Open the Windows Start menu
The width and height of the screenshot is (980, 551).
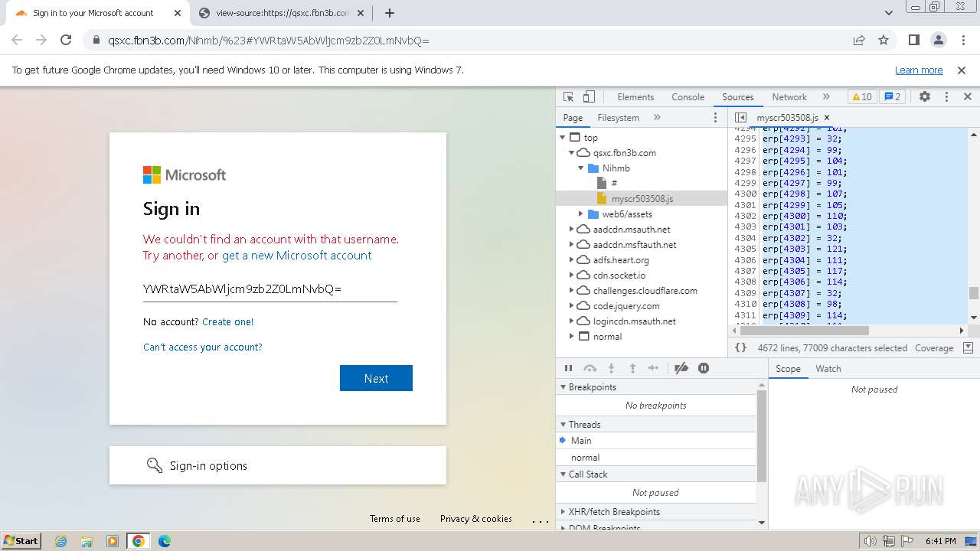pyautogui.click(x=21, y=540)
